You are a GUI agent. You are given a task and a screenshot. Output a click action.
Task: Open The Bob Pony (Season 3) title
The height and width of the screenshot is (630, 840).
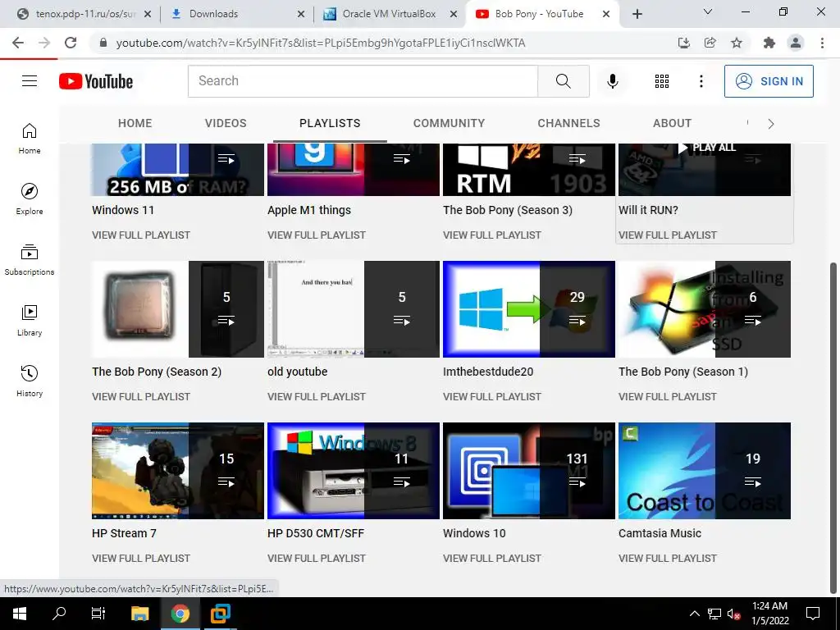tap(507, 210)
